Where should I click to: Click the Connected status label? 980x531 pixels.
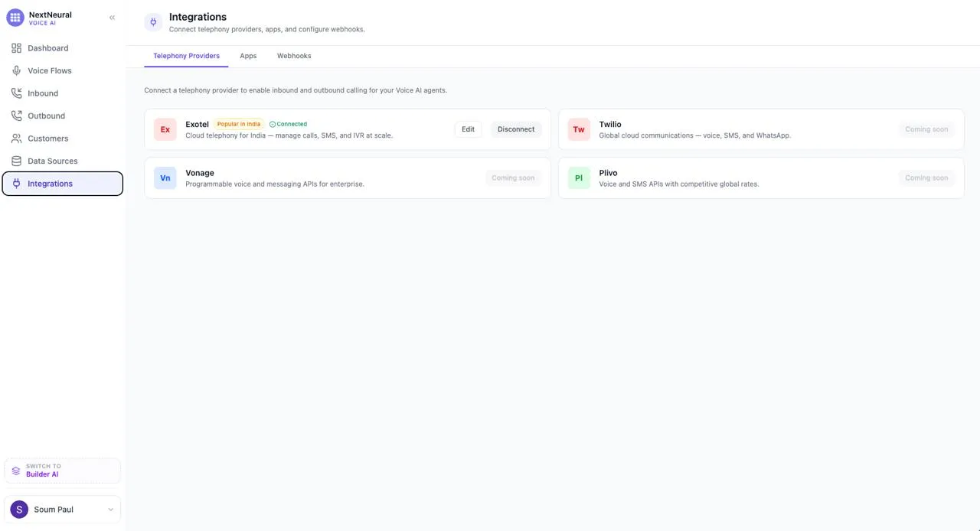[x=292, y=124]
